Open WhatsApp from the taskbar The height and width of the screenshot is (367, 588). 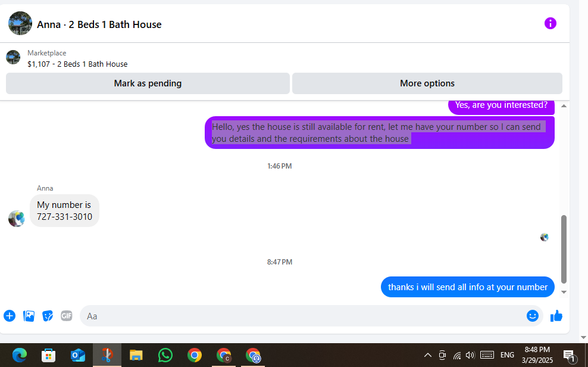(165, 355)
